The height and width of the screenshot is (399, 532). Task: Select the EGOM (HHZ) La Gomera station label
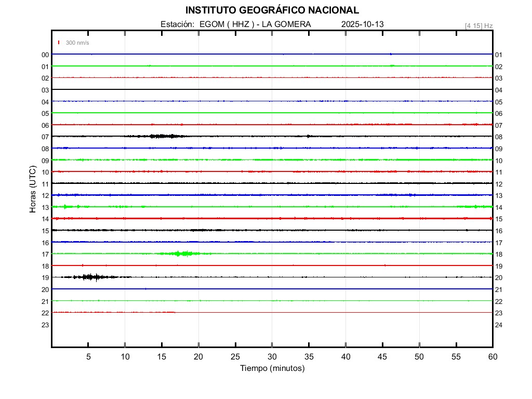click(236, 24)
